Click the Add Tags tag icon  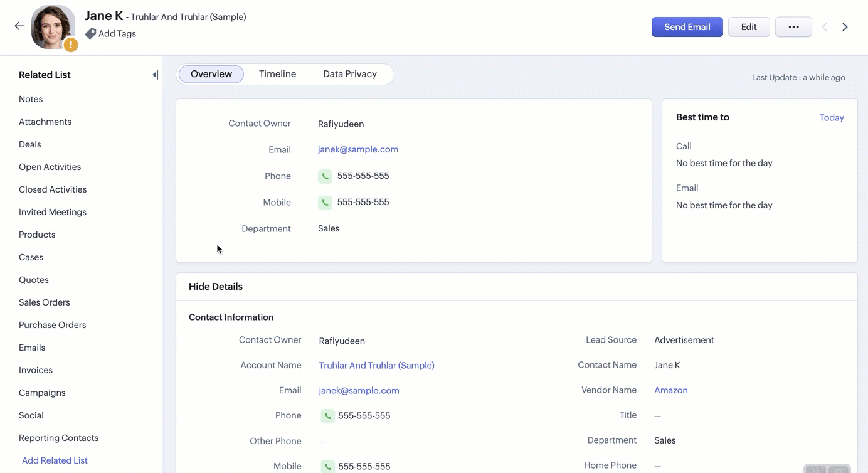91,34
